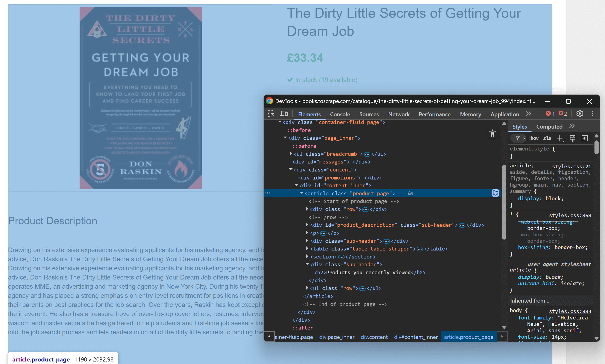Select div.content breadcrumb
Image resolution: width=605 pixels, height=364 pixels.
coord(374,337)
